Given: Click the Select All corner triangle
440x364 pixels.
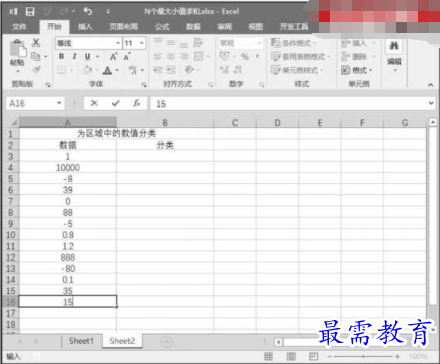Looking at the screenshot, I should point(13,123).
